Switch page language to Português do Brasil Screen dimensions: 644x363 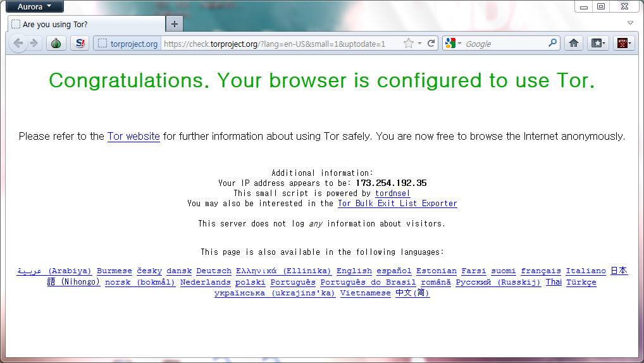pyautogui.click(x=368, y=282)
